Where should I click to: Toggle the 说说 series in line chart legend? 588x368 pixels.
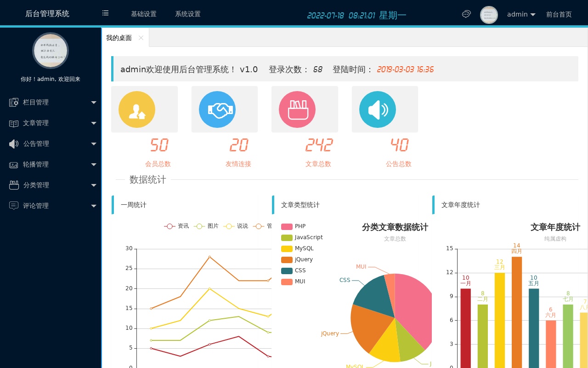236,226
